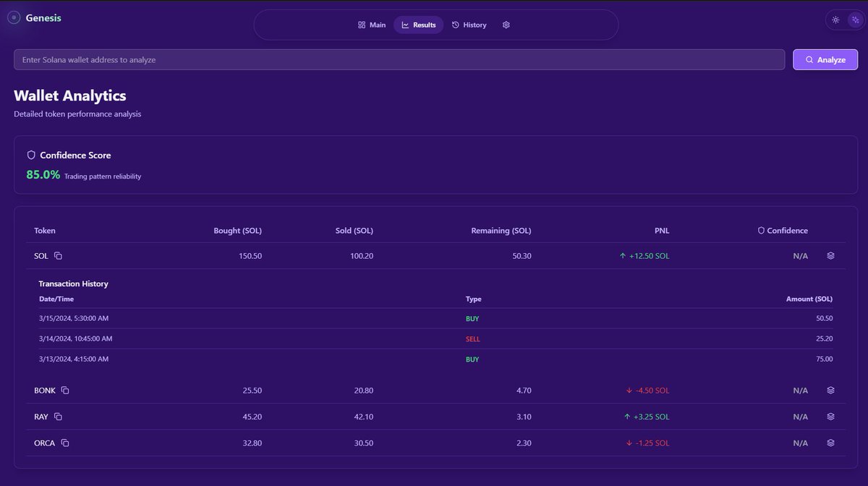Click the 75.00 transaction amount
The height and width of the screenshot is (486, 868).
(824, 359)
